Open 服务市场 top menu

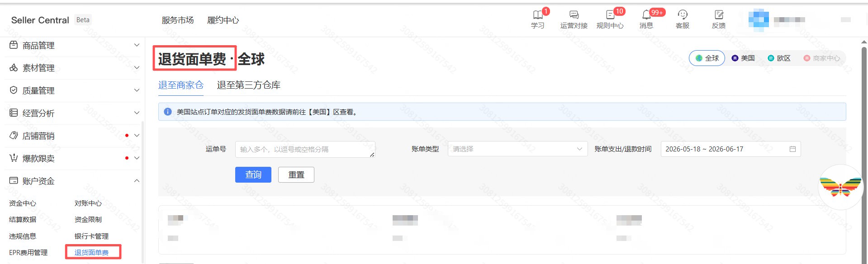(178, 20)
